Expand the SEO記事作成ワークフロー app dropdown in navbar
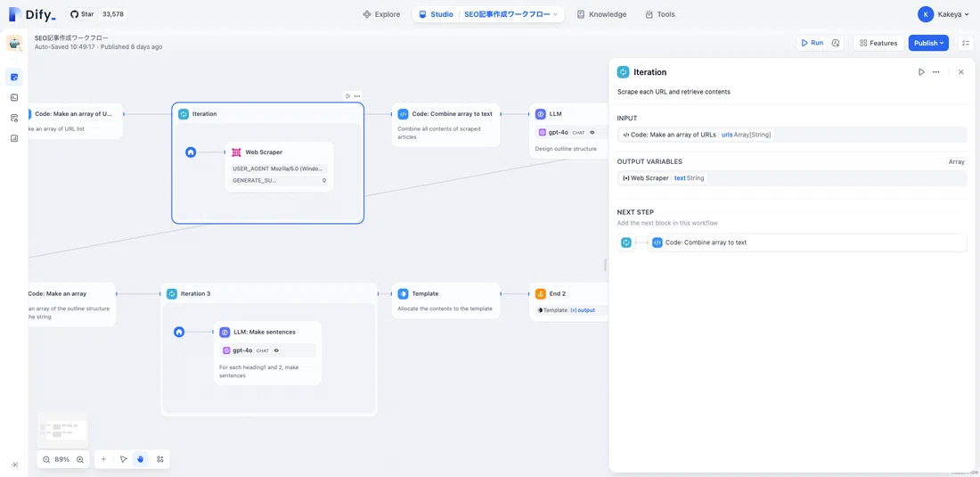 click(x=510, y=14)
